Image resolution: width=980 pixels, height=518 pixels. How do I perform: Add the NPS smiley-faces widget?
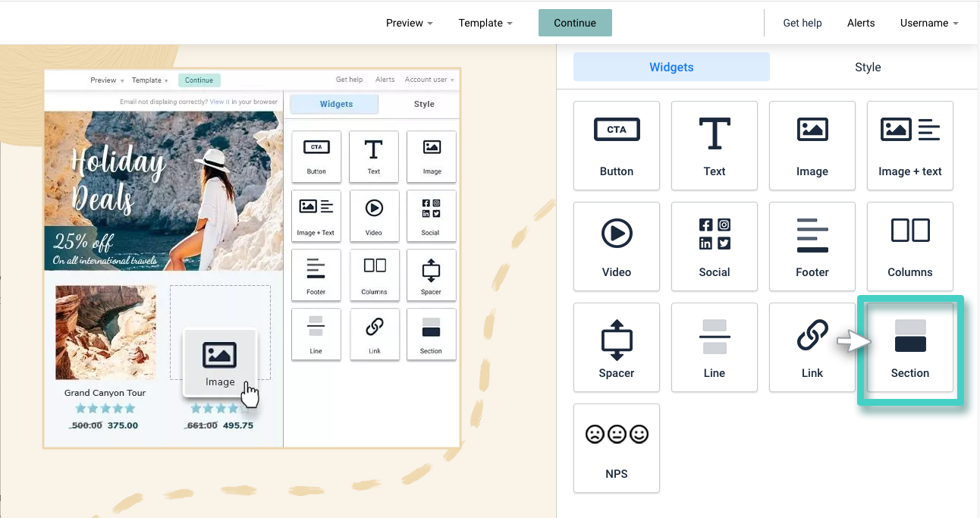coord(617,448)
